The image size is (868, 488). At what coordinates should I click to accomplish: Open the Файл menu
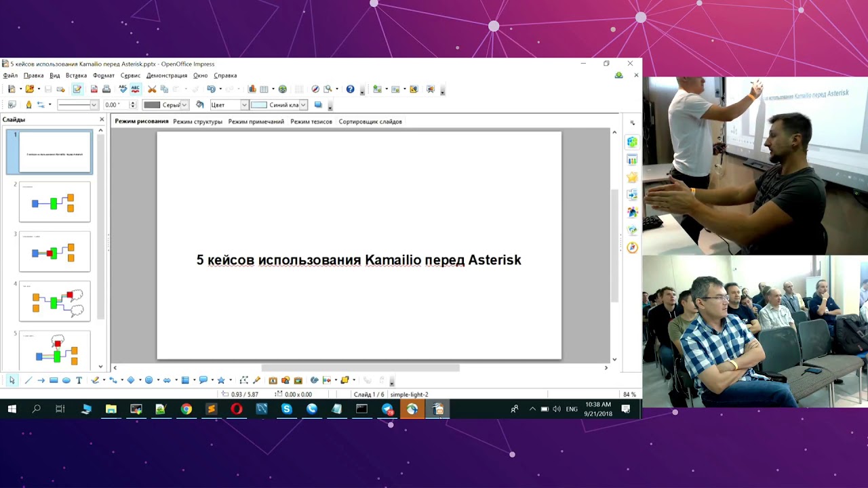[x=10, y=75]
